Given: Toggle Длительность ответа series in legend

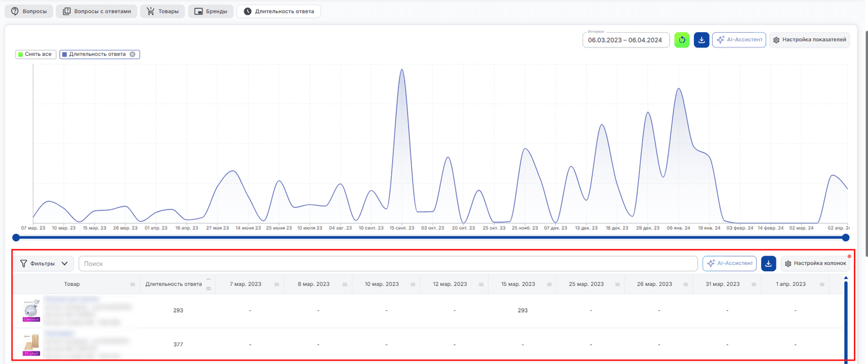Looking at the screenshot, I should coord(94,54).
